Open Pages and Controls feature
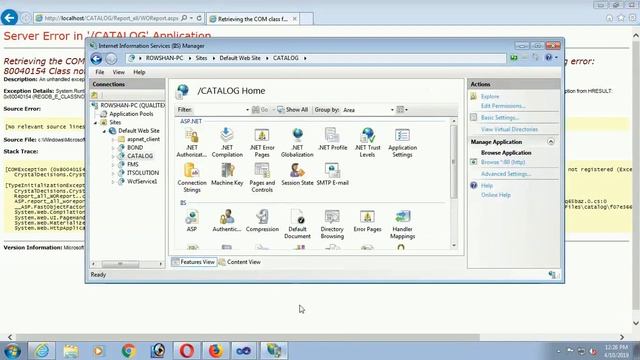The image size is (640, 360). click(x=262, y=178)
